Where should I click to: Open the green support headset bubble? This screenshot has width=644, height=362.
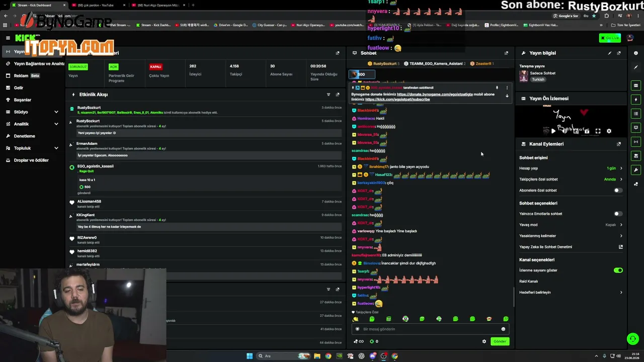point(632,339)
